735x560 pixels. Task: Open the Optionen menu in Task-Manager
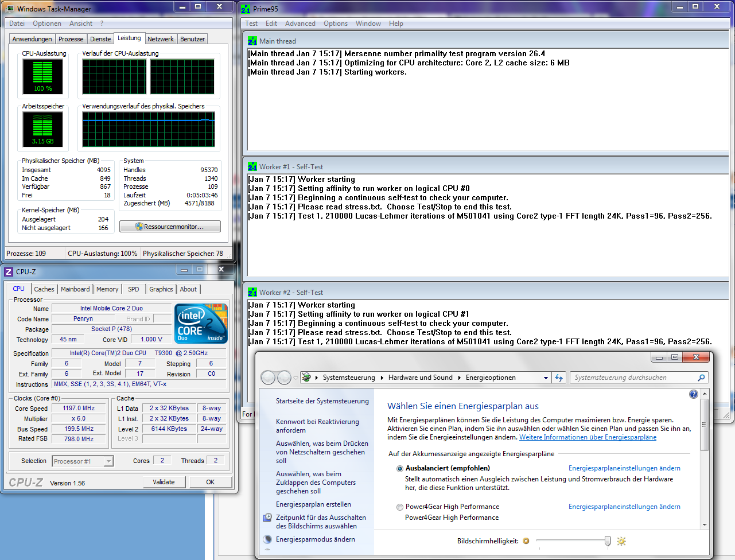47,24
